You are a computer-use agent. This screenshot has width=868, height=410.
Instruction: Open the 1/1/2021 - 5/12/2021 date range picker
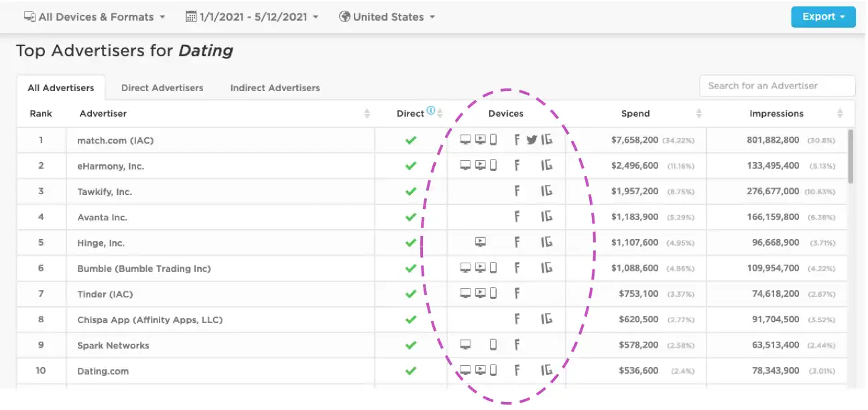tap(252, 17)
